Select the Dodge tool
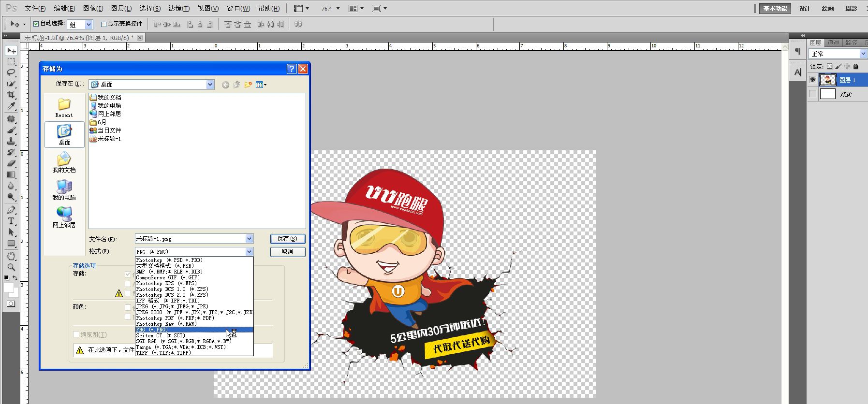Image resolution: width=868 pixels, height=404 pixels. (11, 197)
